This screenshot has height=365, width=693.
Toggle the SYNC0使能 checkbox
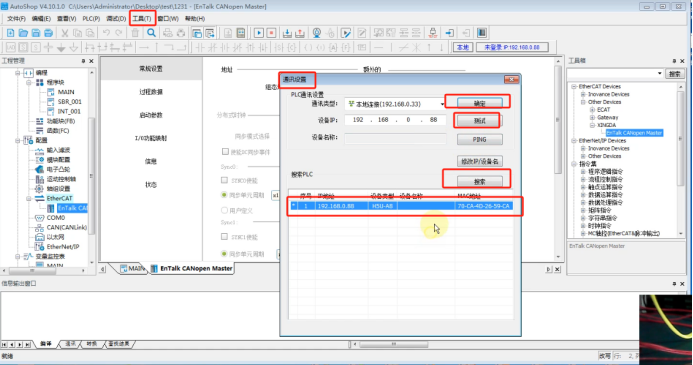pos(224,180)
